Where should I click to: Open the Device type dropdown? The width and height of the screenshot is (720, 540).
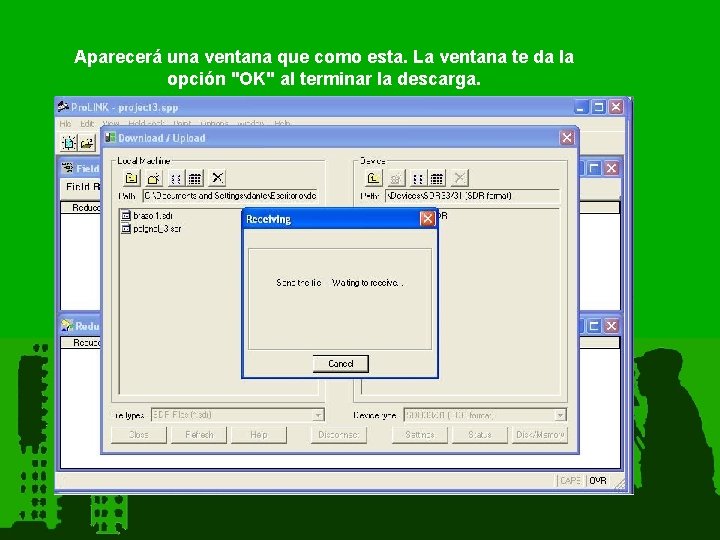click(560, 415)
